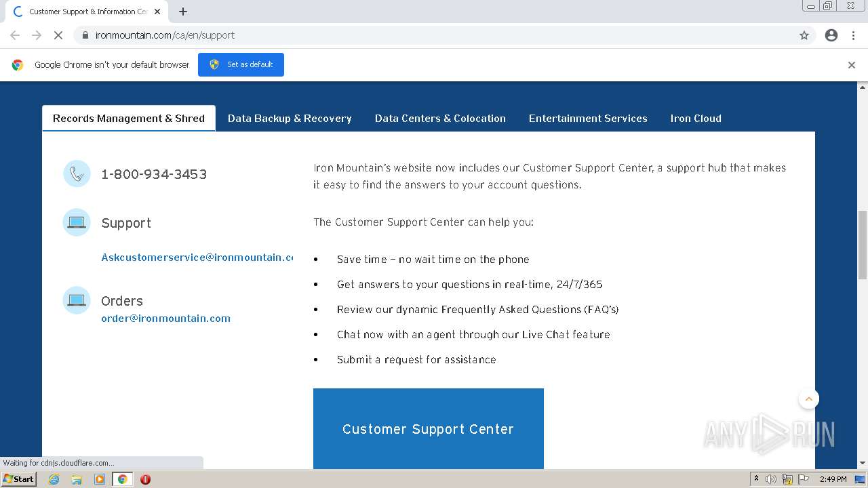Click the browser forward arrow
The image size is (868, 488).
click(37, 35)
